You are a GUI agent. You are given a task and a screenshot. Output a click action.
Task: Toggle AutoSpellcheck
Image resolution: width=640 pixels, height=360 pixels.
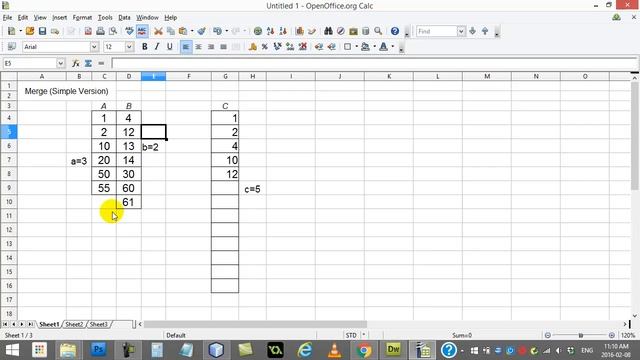pyautogui.click(x=142, y=31)
